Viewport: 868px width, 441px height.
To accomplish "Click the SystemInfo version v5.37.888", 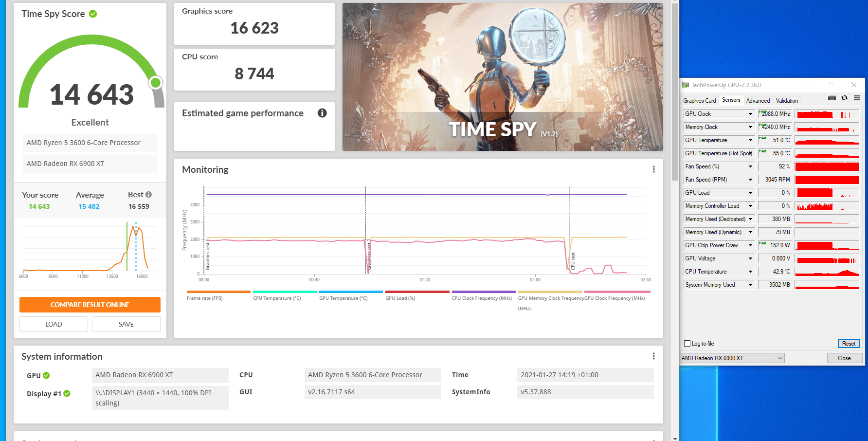I will 585,392.
